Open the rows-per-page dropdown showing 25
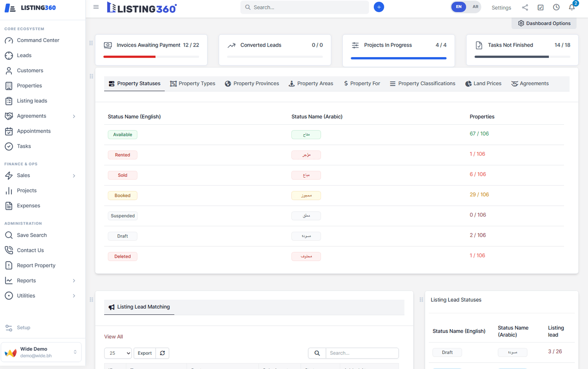Screen dimensions: 588x369 [118, 353]
